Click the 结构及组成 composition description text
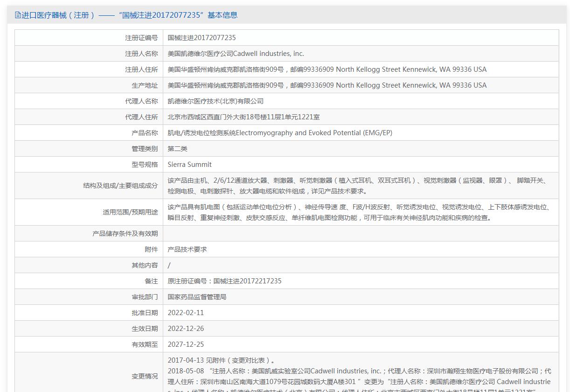The height and width of the screenshot is (392, 570). 357,186
